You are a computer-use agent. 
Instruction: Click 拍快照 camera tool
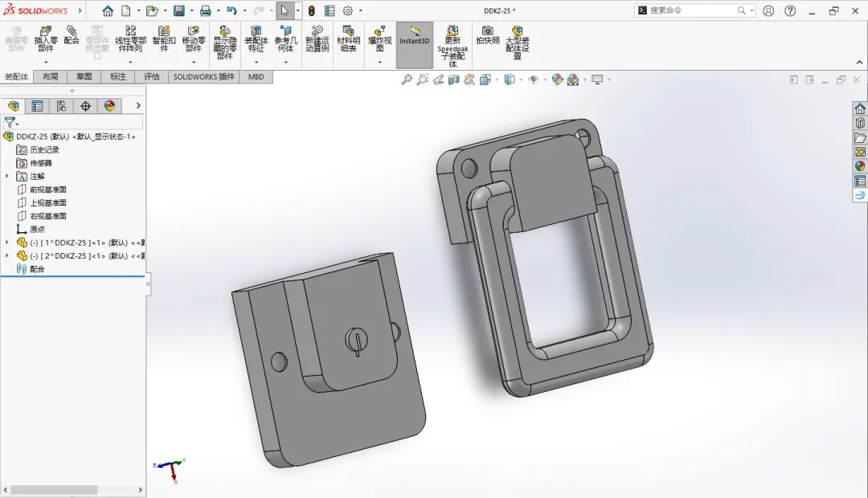tap(488, 35)
